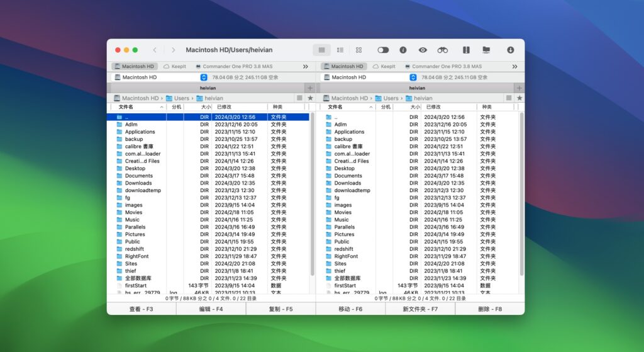Click 移动 - F6 button
The height and width of the screenshot is (352, 644).
coord(350,309)
